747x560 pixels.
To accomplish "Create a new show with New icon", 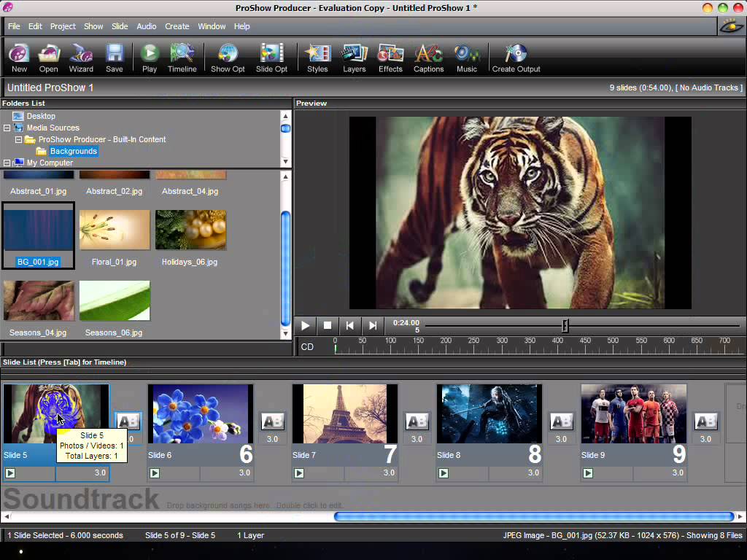I will tap(19, 58).
